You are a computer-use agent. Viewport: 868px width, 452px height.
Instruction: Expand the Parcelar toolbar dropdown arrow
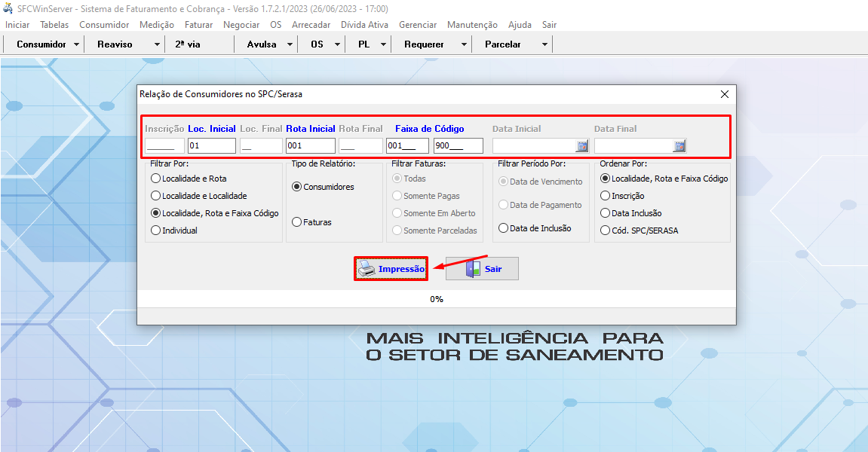544,44
